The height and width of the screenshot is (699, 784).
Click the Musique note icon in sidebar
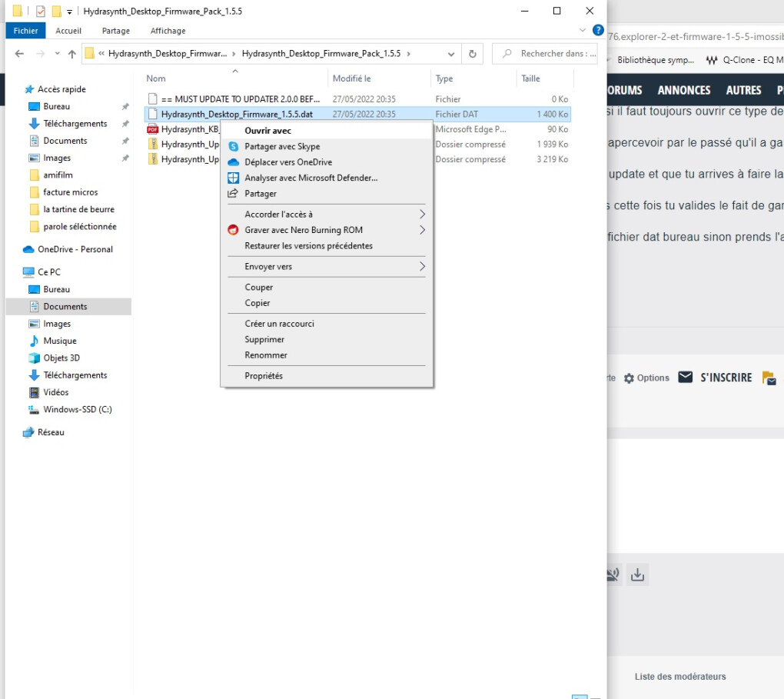coord(34,341)
